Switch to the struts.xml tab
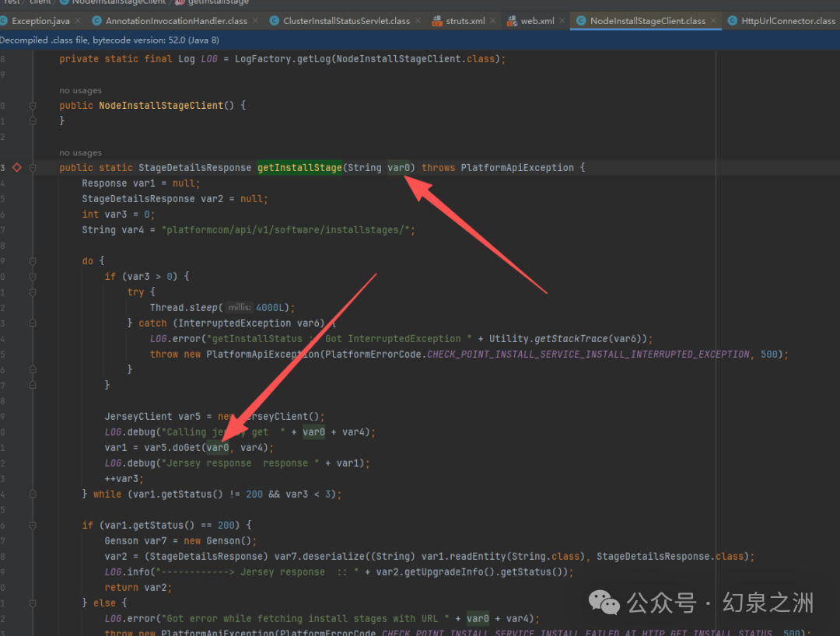This screenshot has height=636, width=840. (x=465, y=21)
